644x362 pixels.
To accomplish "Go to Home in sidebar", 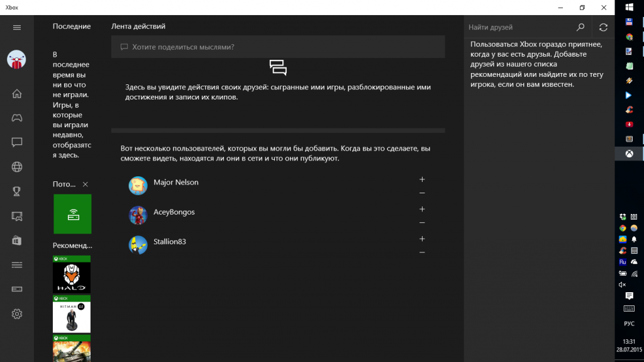I will coord(17,94).
